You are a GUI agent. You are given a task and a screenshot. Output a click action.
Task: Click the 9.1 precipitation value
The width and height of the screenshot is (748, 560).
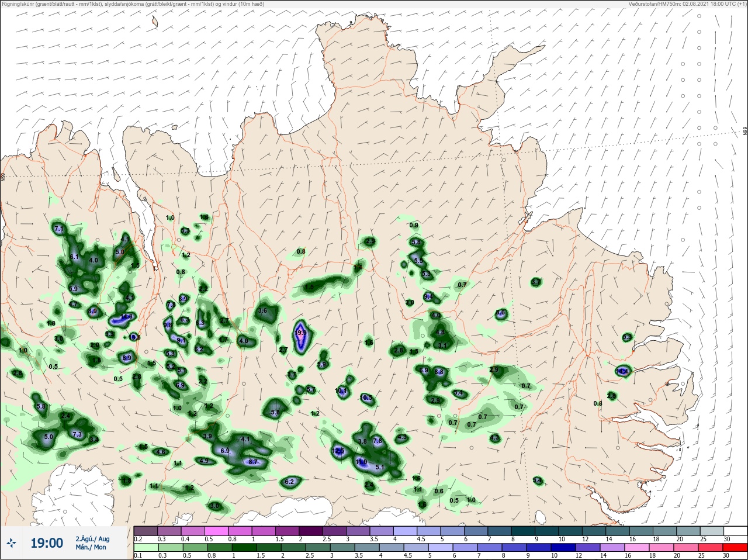[181, 341]
